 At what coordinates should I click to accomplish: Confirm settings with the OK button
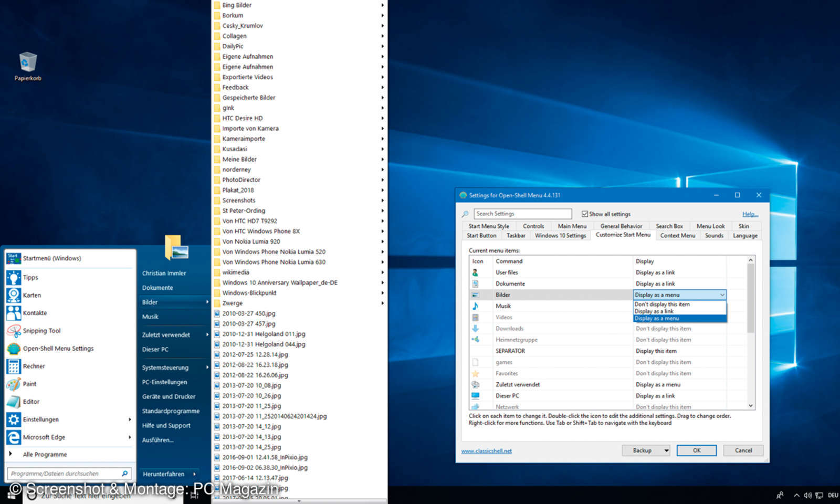[697, 450]
